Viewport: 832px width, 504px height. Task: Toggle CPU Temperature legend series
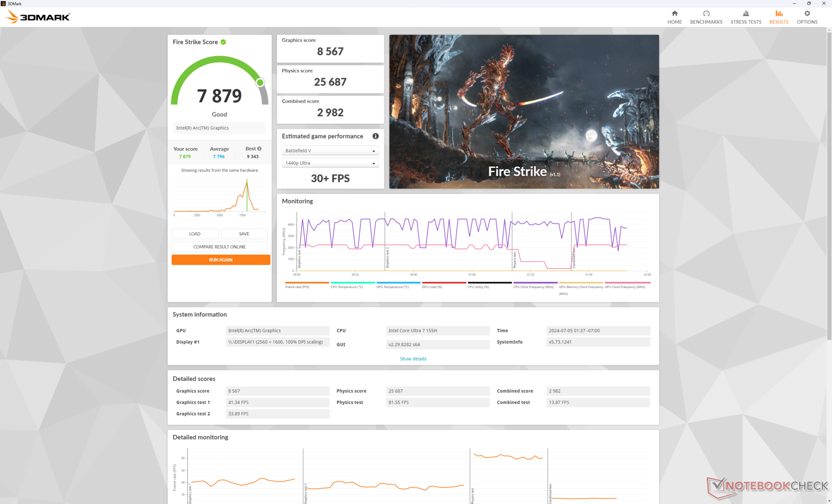[x=347, y=287]
